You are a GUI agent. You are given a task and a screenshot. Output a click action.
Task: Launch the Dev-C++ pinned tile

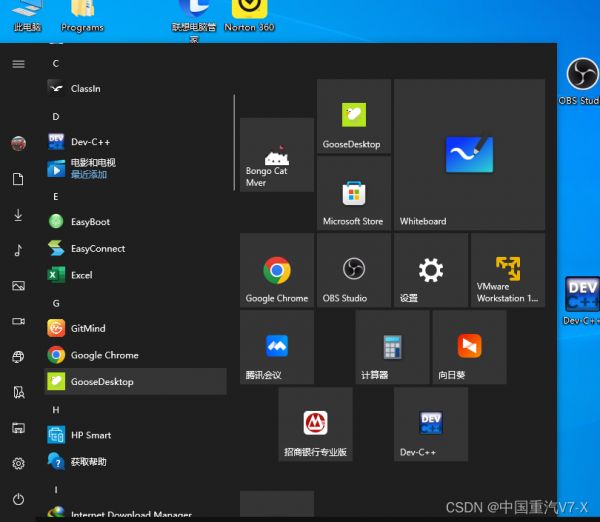(x=431, y=424)
